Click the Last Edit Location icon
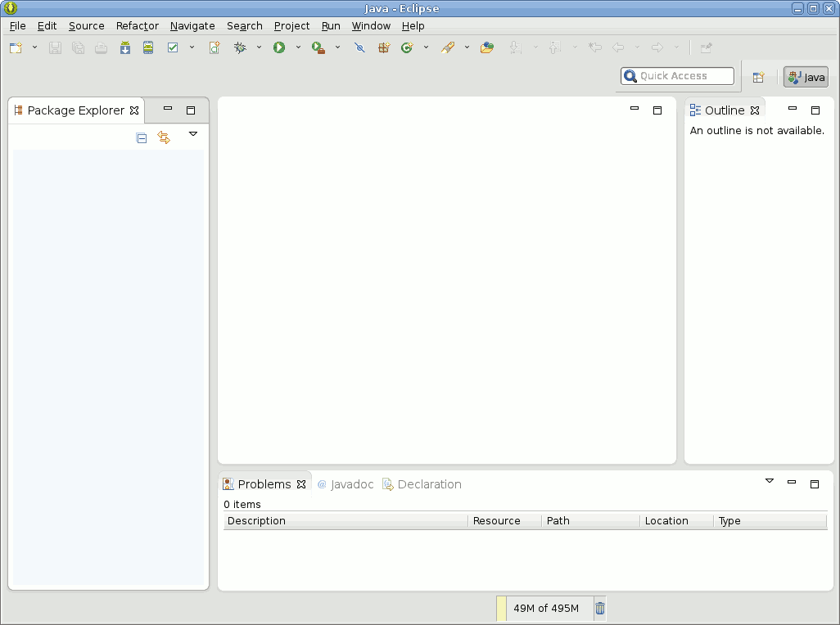The width and height of the screenshot is (840, 625). point(594,47)
